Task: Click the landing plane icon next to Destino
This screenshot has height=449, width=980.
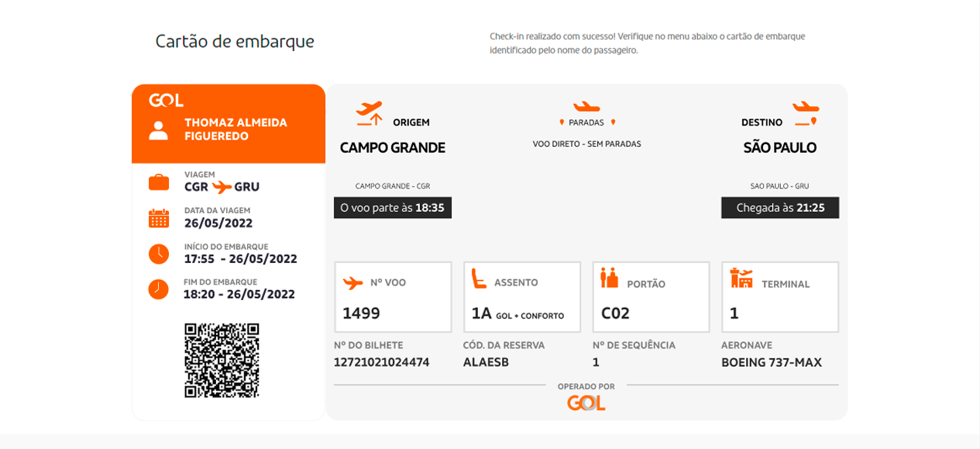Action: click(x=806, y=113)
